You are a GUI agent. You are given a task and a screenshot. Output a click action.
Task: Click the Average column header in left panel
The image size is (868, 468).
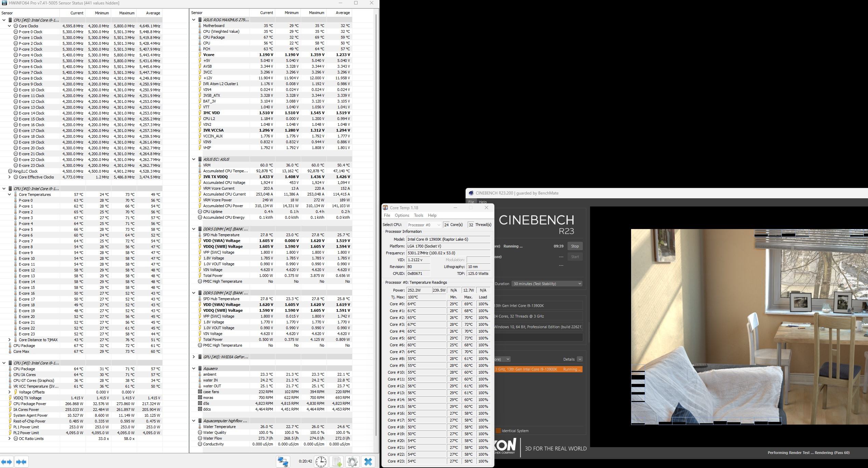pos(153,13)
